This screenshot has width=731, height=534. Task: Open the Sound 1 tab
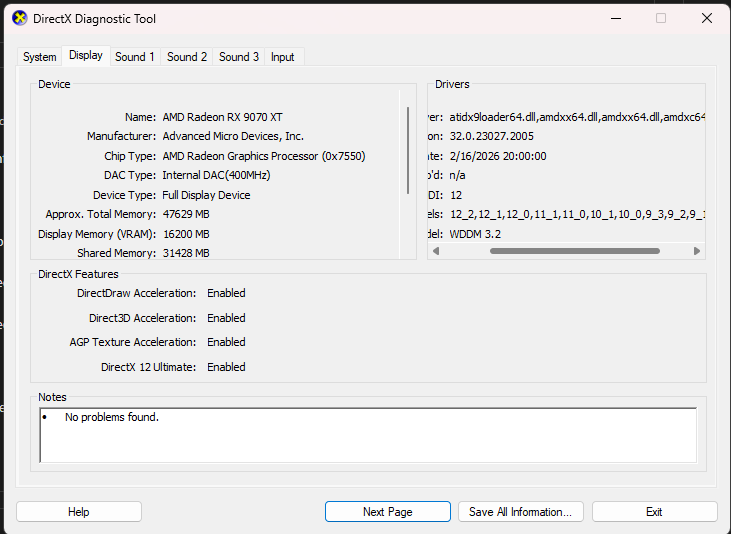(135, 57)
